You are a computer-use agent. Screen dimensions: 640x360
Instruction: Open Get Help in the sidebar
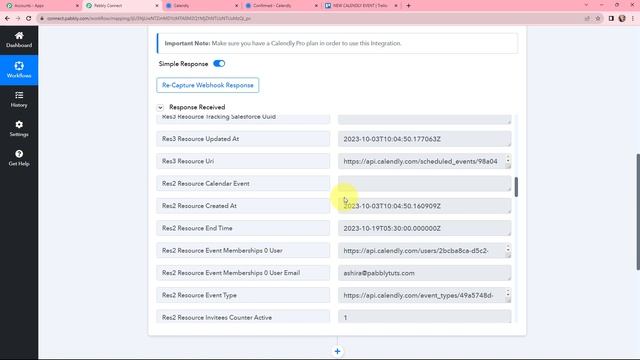click(19, 158)
